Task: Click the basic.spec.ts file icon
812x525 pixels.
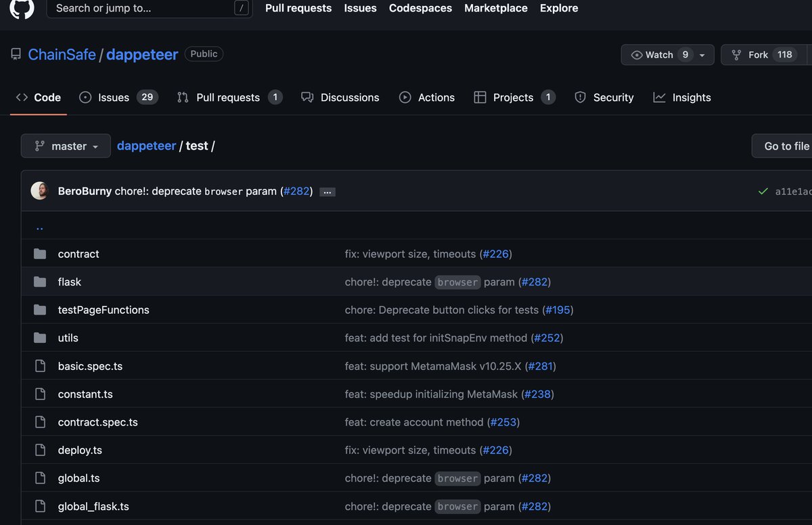Action: point(40,366)
